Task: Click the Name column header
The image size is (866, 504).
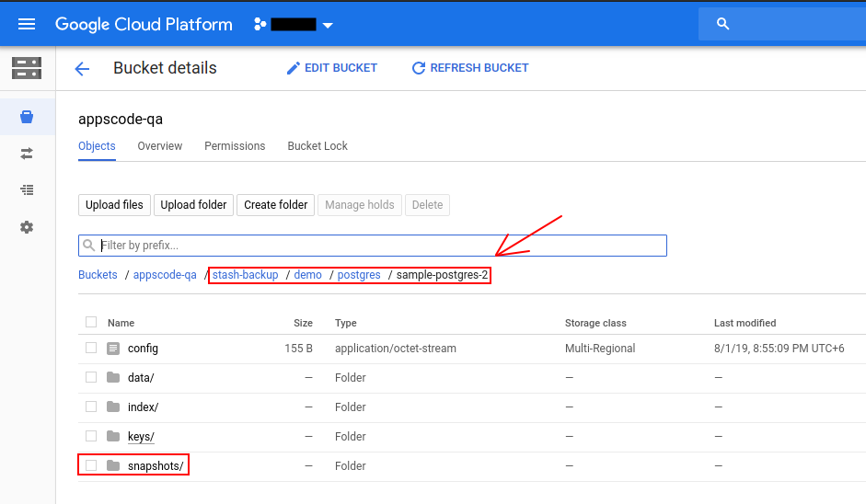Action: point(121,323)
